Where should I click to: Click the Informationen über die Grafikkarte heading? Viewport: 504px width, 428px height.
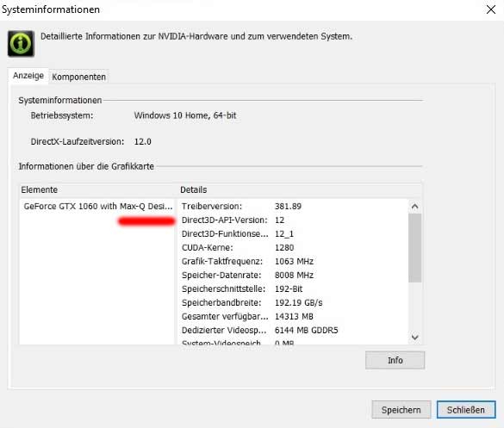86,166
